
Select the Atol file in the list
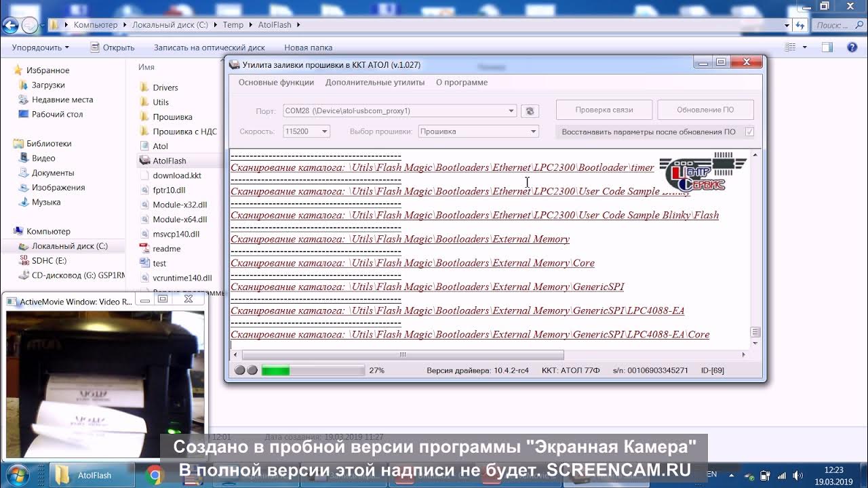160,146
